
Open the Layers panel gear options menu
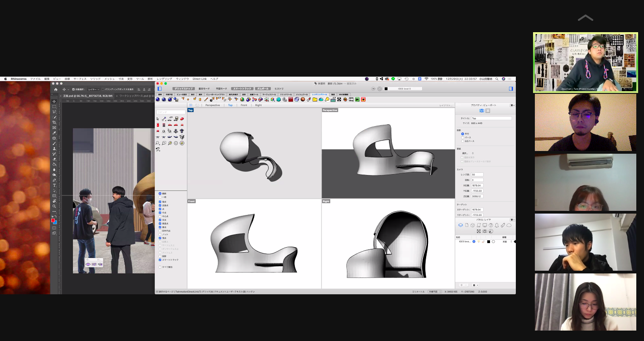tap(512, 220)
